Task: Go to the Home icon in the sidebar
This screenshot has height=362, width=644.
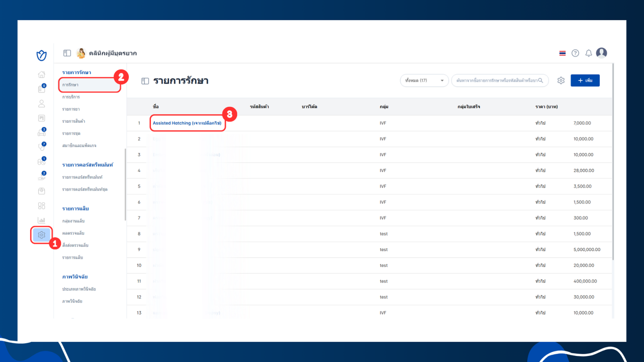Action: [41, 75]
